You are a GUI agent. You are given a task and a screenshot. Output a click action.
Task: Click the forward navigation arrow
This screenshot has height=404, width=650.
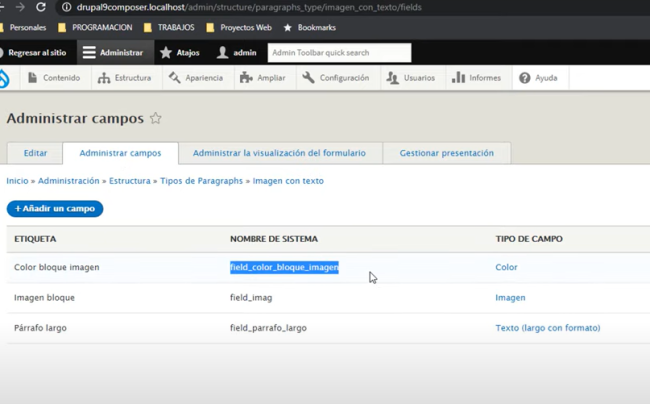20,7
